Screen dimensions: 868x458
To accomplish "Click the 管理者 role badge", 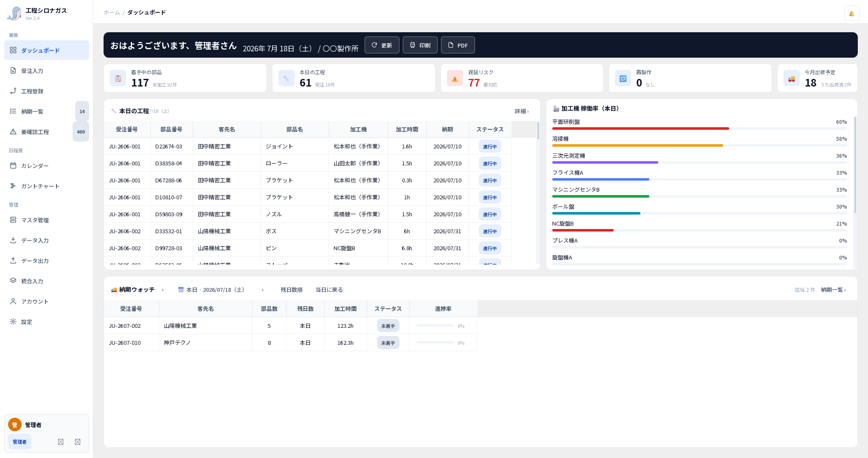I will 20,441.
